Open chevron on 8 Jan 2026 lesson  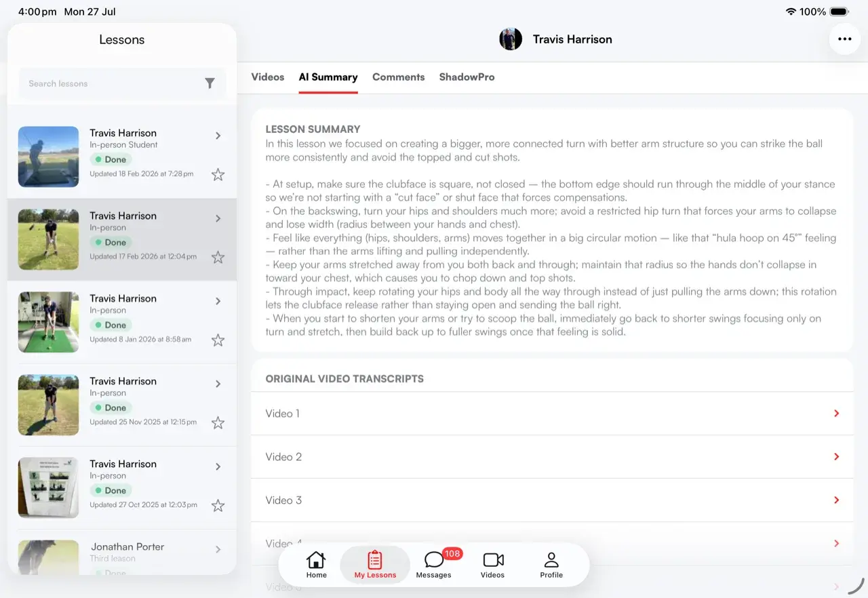click(x=218, y=301)
